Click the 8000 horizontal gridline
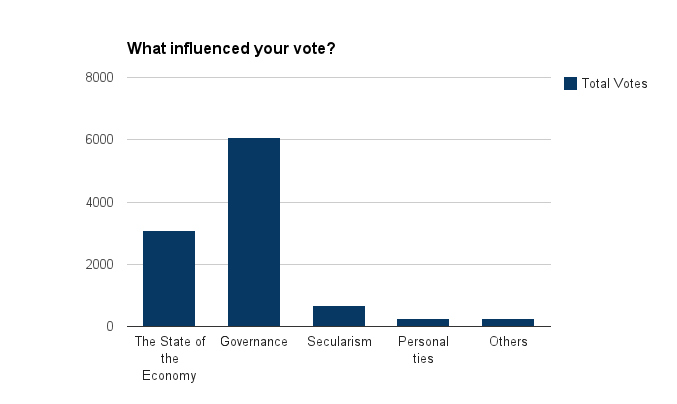 339,78
